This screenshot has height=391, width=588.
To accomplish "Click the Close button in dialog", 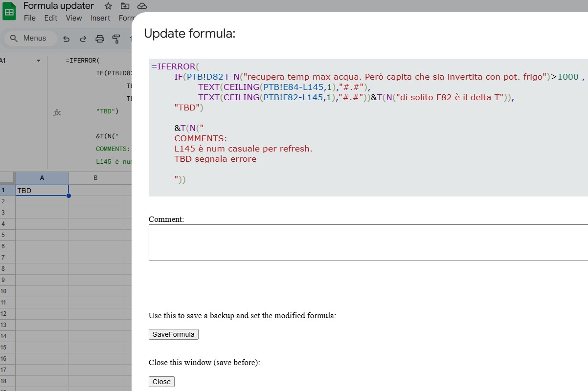I will (x=161, y=382).
